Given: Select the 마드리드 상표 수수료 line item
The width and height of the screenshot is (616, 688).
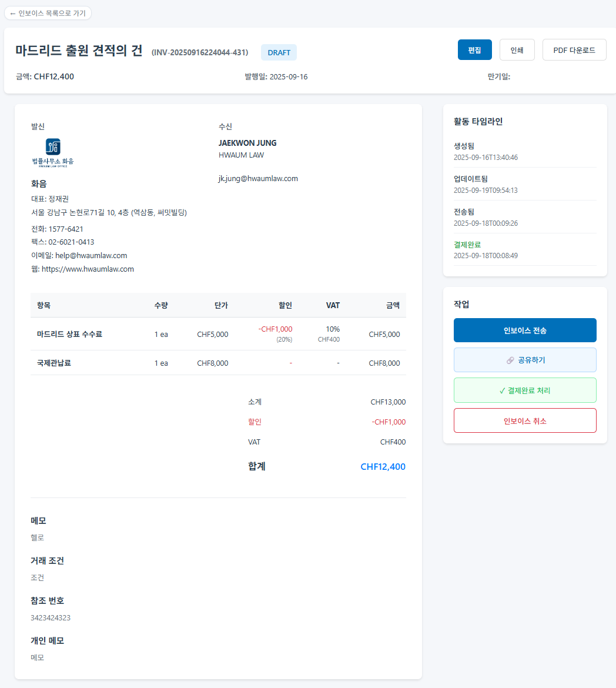Looking at the screenshot, I should coord(69,334).
